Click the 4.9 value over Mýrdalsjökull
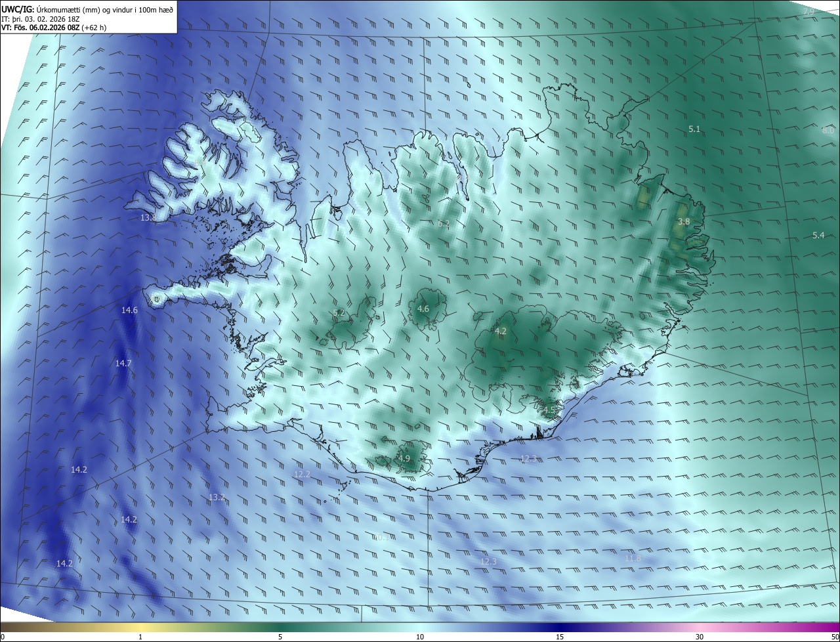This screenshot has width=840, height=642. 404,458
